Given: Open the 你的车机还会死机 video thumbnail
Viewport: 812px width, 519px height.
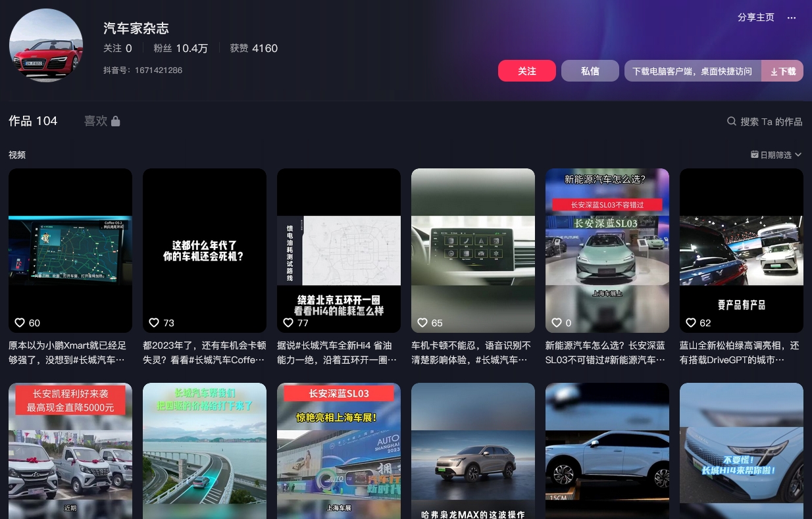Looking at the screenshot, I should (205, 251).
